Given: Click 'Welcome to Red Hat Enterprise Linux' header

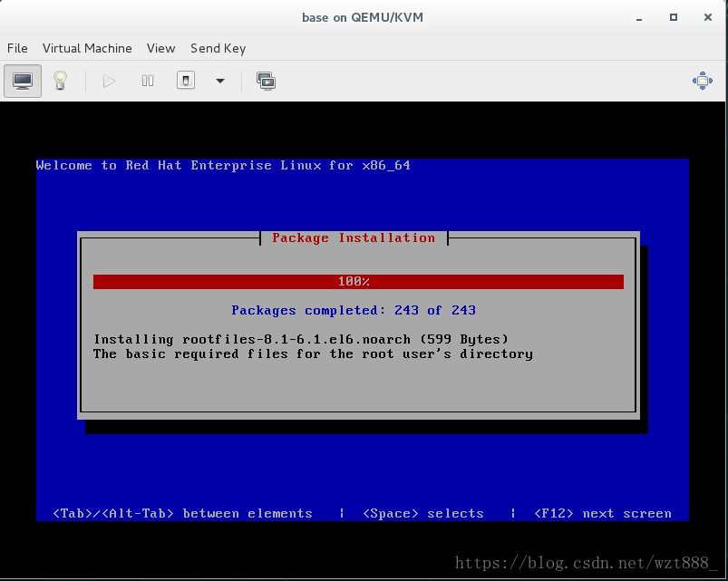Looking at the screenshot, I should 223,166.
